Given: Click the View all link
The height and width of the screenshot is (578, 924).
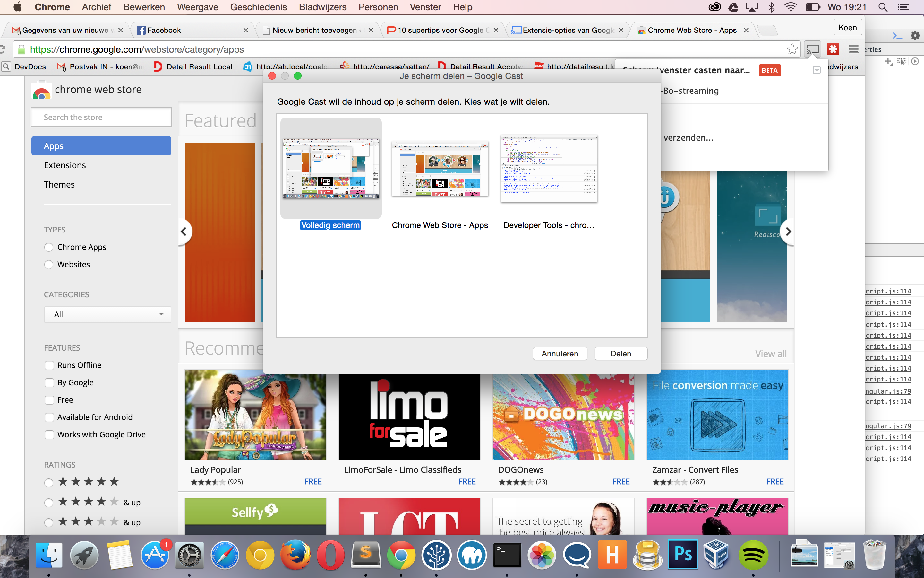Looking at the screenshot, I should (x=771, y=354).
